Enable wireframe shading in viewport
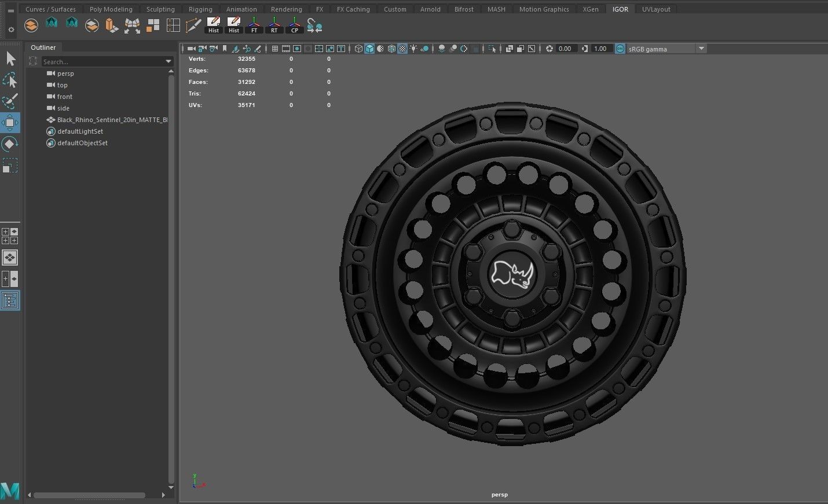This screenshot has width=828, height=504. 358,49
